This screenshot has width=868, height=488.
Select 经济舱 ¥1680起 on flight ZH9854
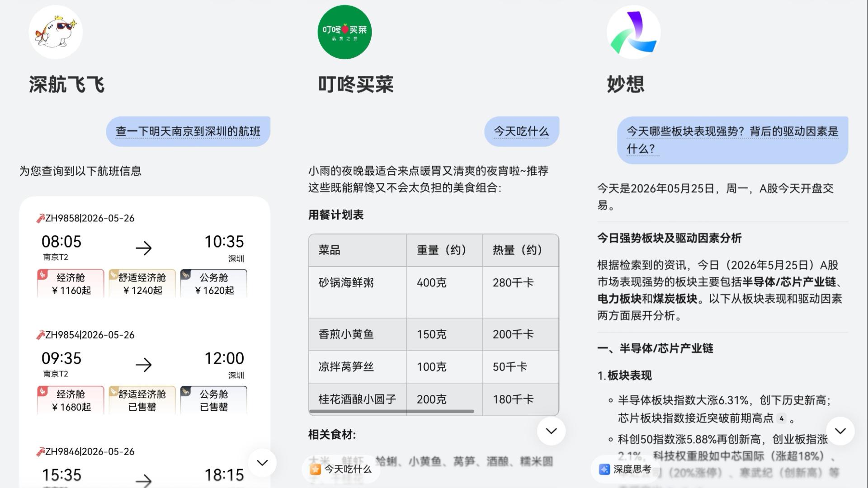tap(71, 400)
